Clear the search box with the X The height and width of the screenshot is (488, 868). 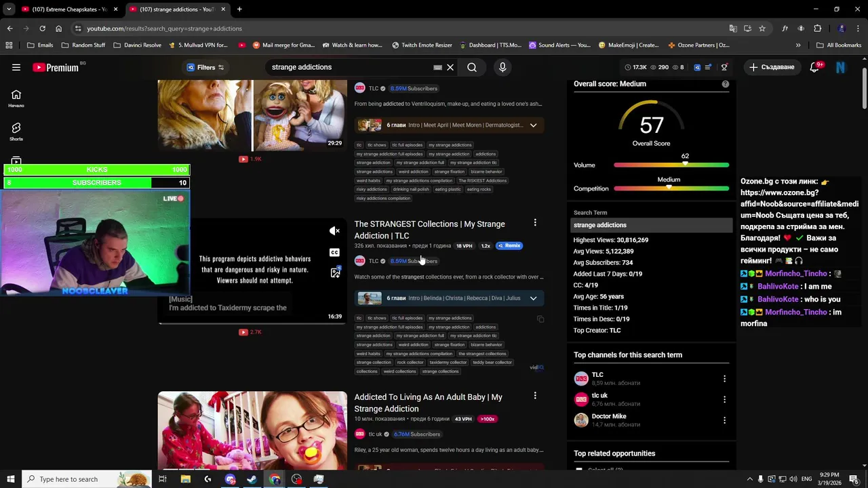[x=450, y=67]
